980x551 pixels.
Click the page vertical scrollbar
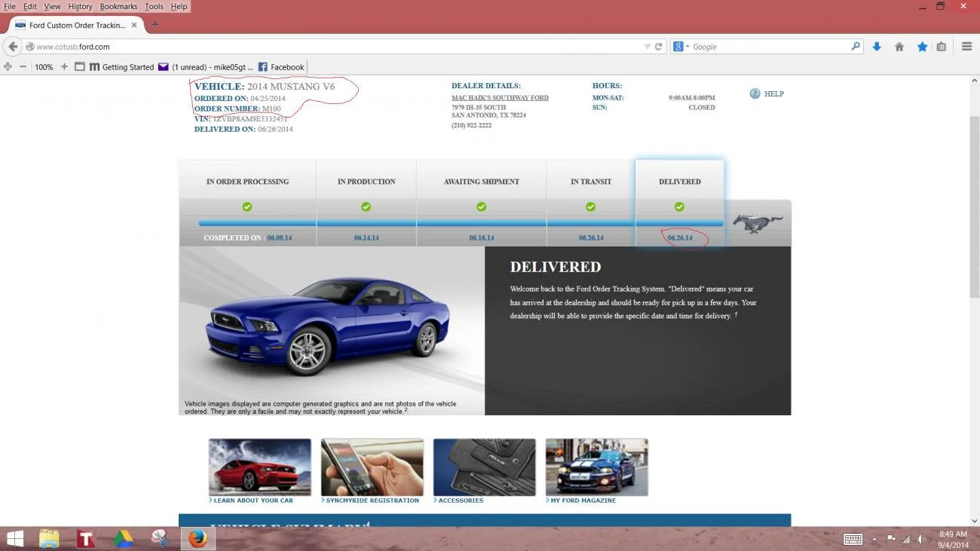(974, 207)
